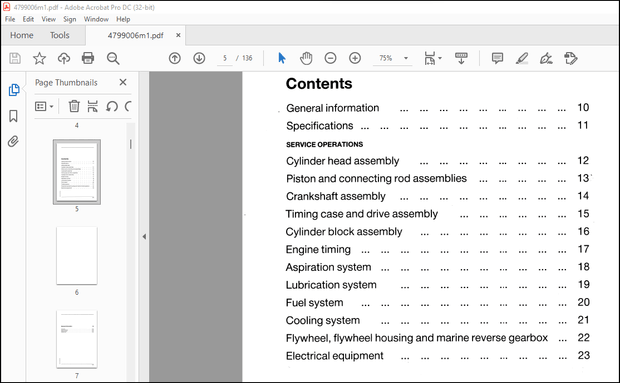
Task: Collapse the navigation pane with arrow
Action: click(x=144, y=237)
